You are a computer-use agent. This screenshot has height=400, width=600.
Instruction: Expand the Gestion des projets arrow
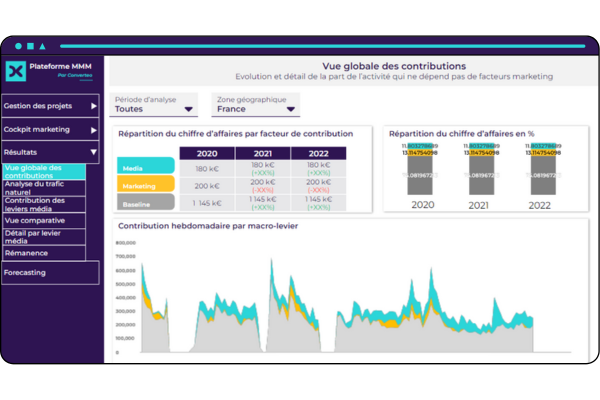coord(93,105)
